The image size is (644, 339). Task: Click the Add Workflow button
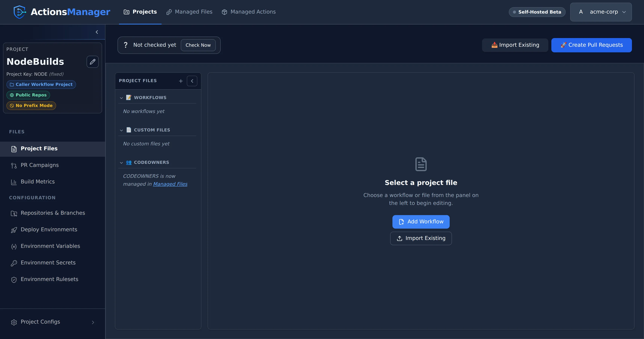point(421,222)
